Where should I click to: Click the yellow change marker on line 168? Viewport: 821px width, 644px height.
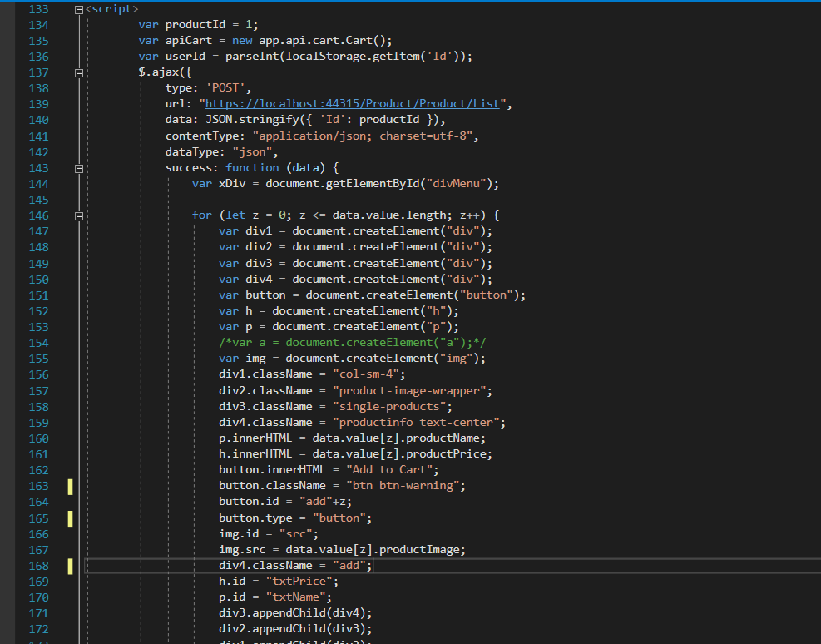pyautogui.click(x=71, y=566)
